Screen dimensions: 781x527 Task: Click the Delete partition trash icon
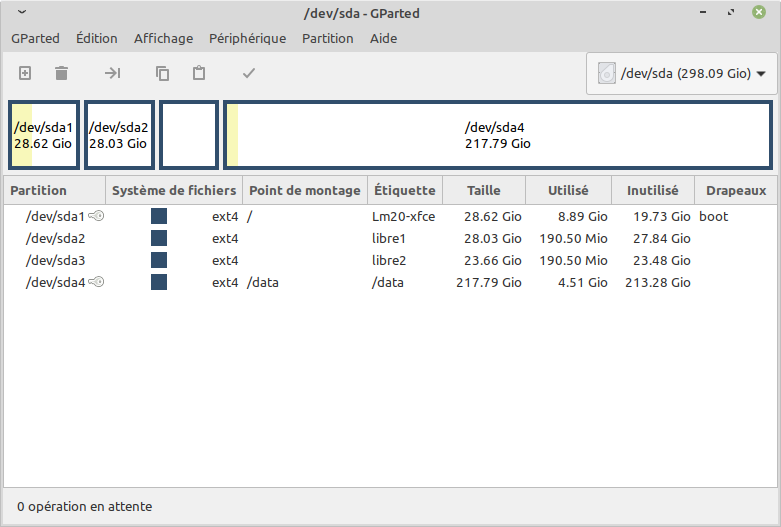pyautogui.click(x=62, y=73)
